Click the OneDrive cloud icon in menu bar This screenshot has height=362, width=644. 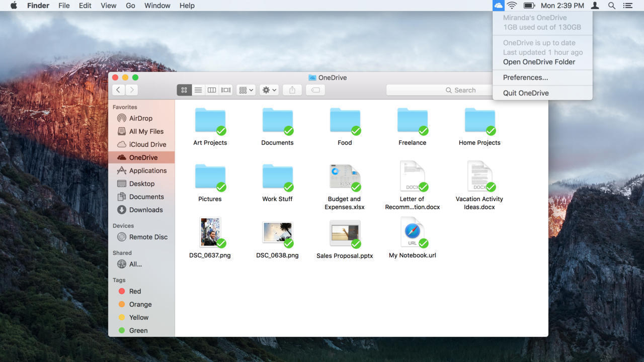tap(498, 6)
